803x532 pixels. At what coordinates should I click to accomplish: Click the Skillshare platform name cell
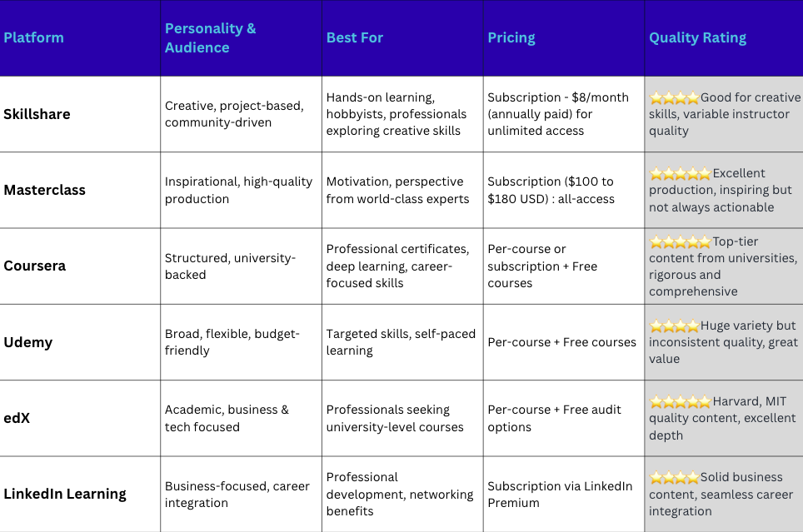coord(80,114)
